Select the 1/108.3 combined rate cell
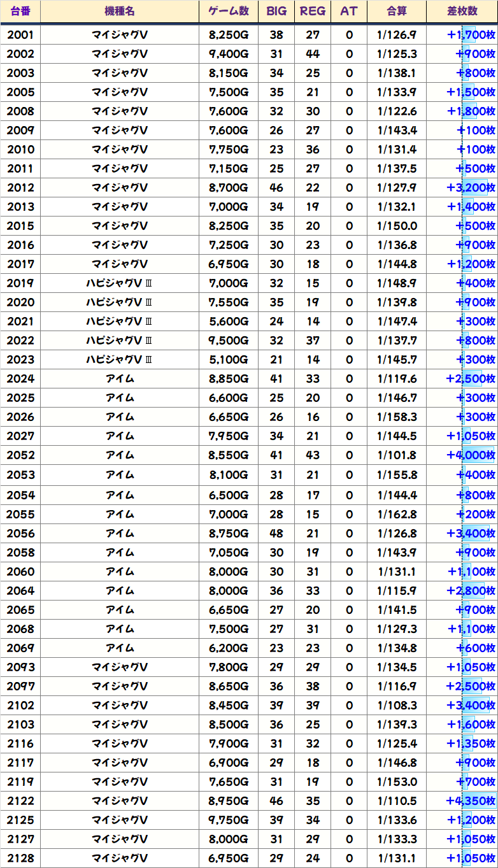The image size is (498, 868). [x=397, y=705]
